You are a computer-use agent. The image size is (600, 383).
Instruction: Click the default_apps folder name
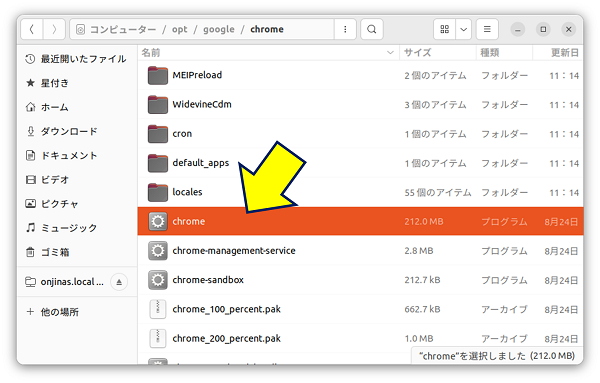(201, 163)
